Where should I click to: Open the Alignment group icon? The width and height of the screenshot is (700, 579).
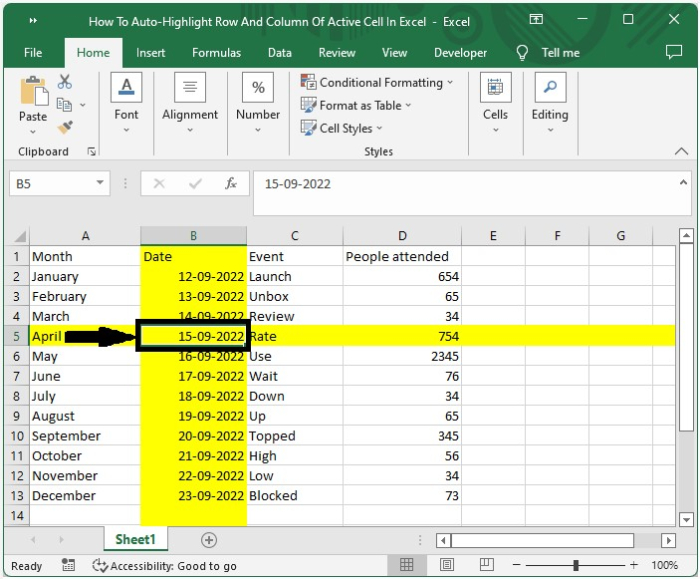click(189, 89)
